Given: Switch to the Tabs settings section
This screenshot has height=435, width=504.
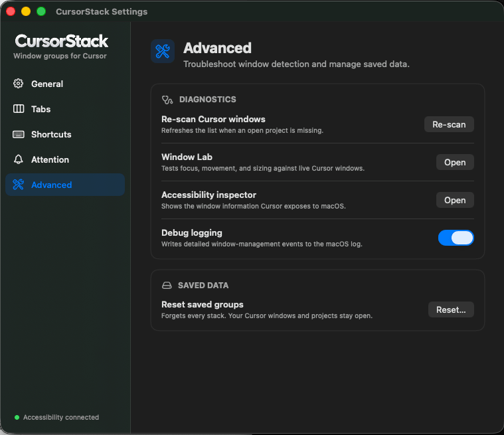Looking at the screenshot, I should [65, 109].
